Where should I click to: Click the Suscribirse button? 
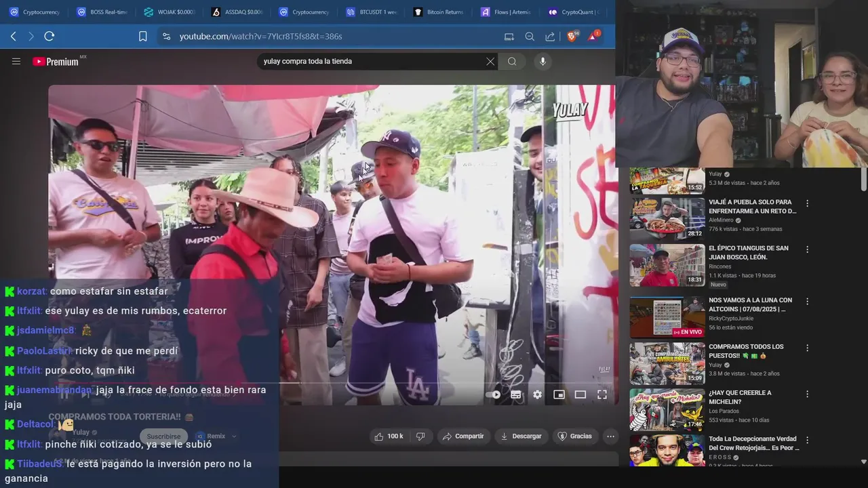pos(164,436)
